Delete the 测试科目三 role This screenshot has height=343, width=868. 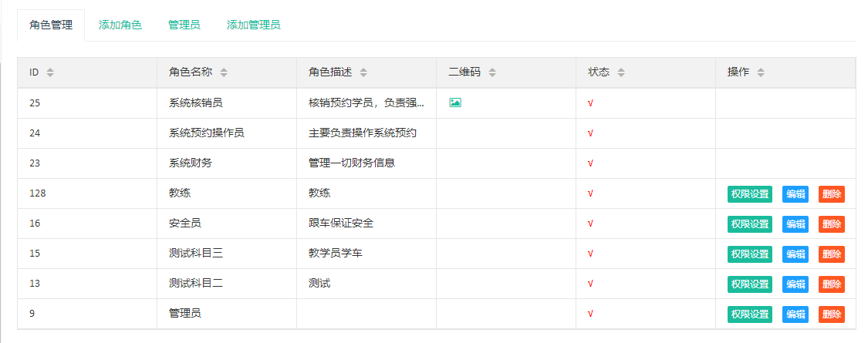tap(831, 254)
